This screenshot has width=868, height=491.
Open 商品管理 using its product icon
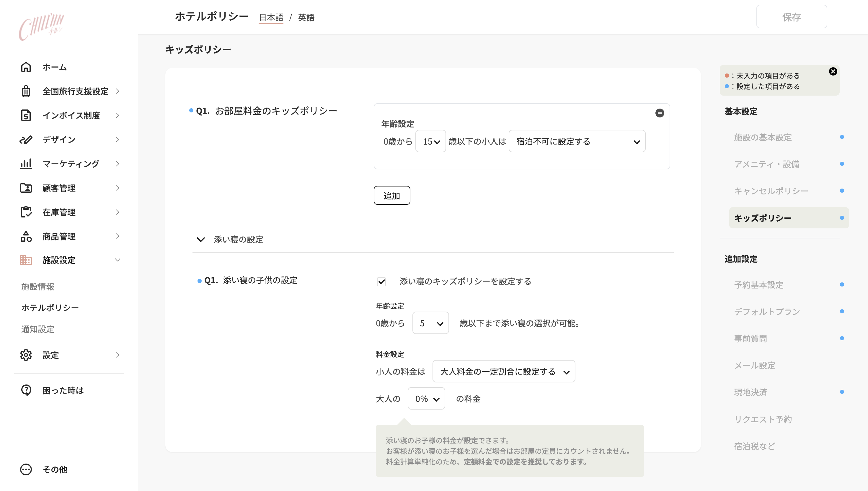coord(26,236)
